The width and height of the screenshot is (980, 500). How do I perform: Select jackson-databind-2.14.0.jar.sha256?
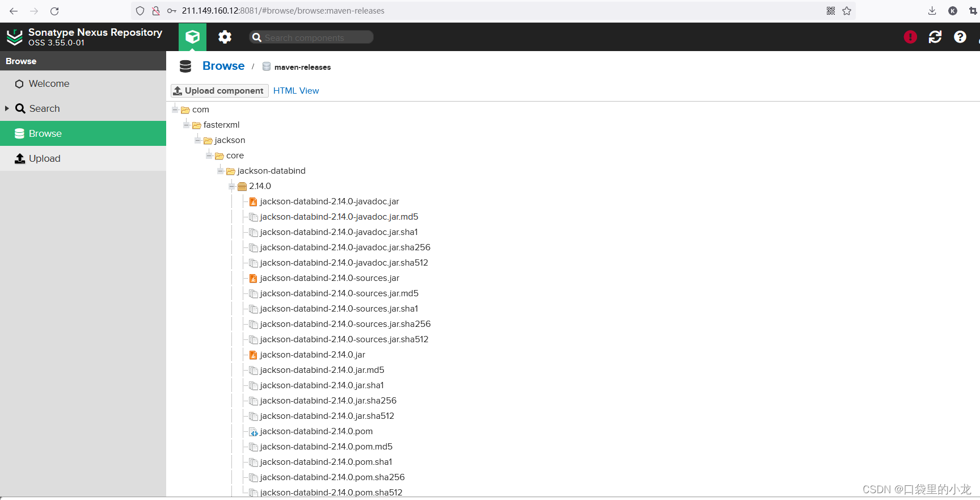click(x=328, y=401)
